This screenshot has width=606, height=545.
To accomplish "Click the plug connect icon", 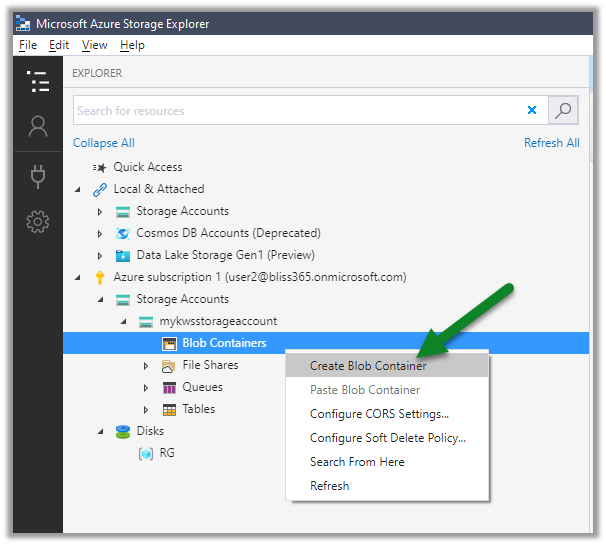I will coord(38,177).
